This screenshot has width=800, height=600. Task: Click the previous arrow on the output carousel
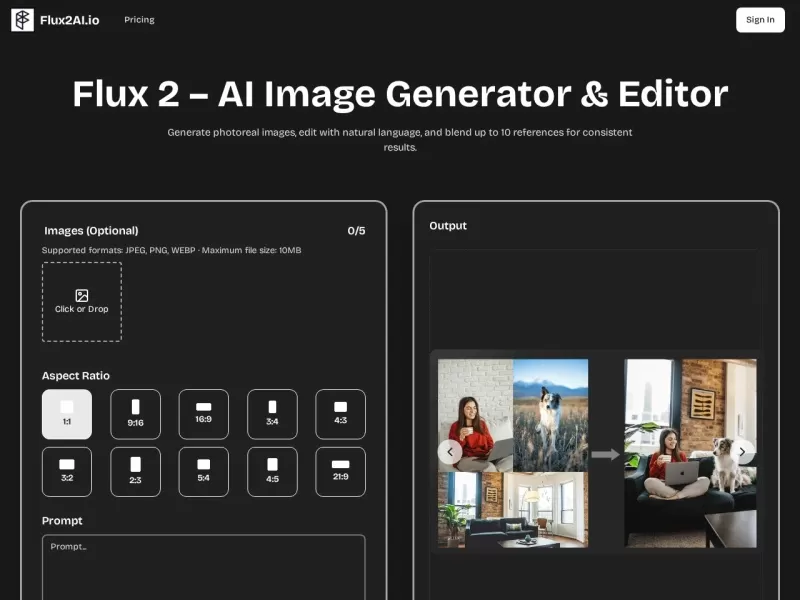click(x=450, y=452)
